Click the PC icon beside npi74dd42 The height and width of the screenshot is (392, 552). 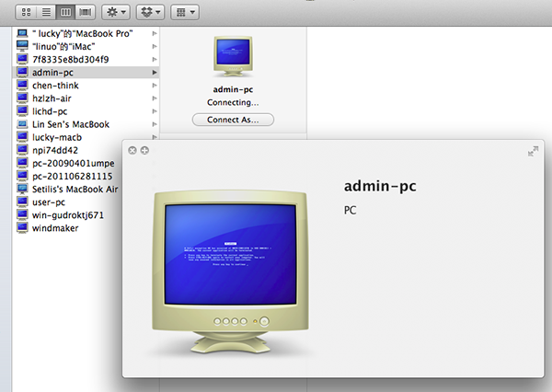coord(22,150)
